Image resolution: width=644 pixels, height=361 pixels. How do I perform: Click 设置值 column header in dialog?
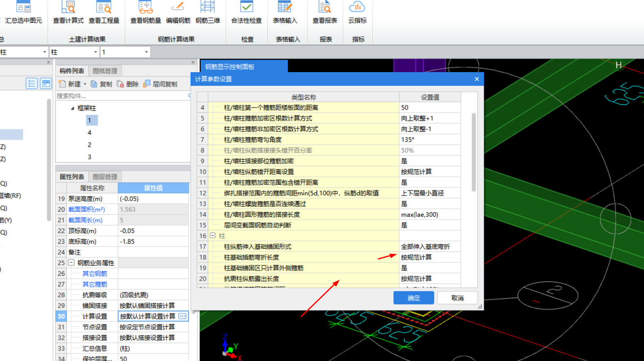point(430,97)
